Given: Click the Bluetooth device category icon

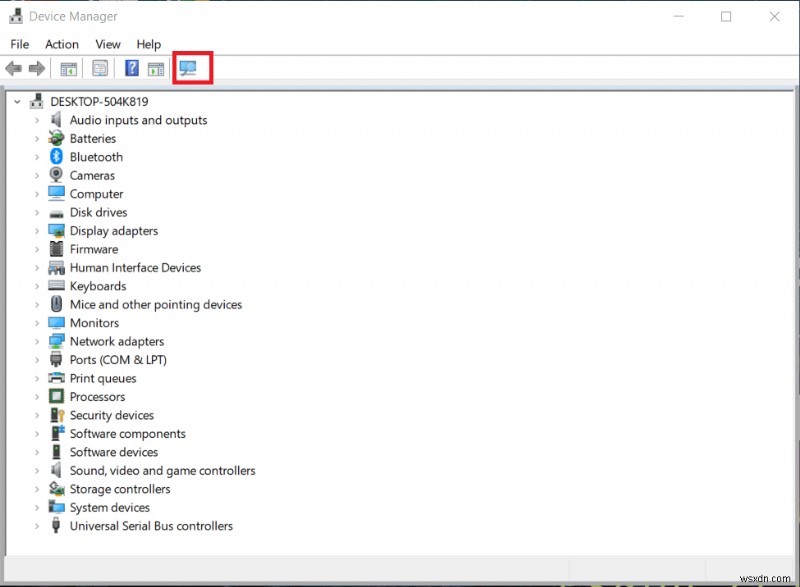Looking at the screenshot, I should pos(55,157).
